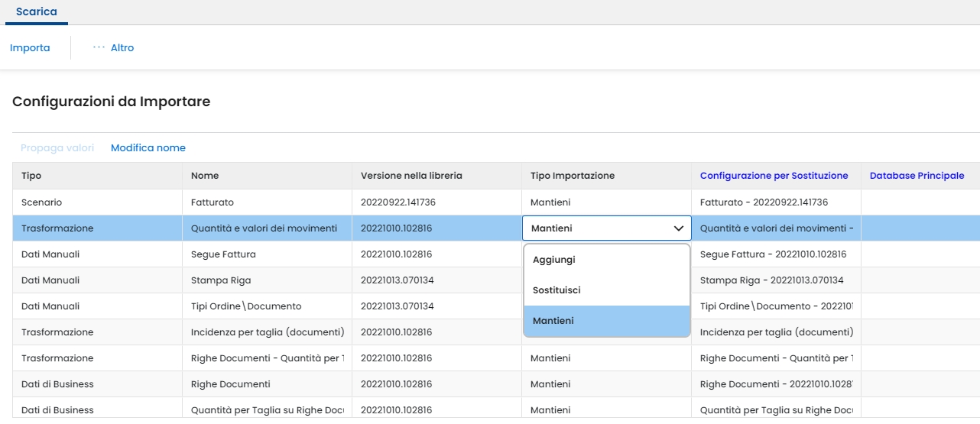Select the Scenario Fatturato row
Image resolution: width=980 pixels, height=424 pixels.
pos(42,202)
